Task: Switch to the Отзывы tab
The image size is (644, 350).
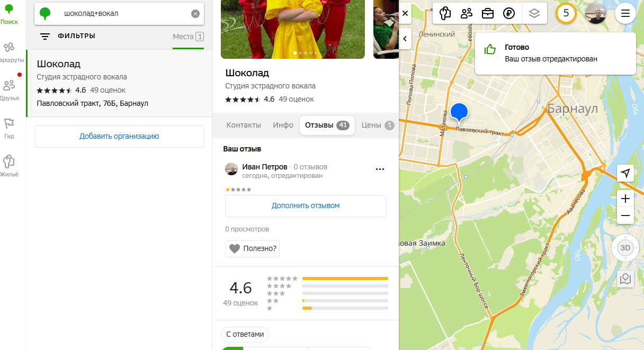Action: point(327,125)
